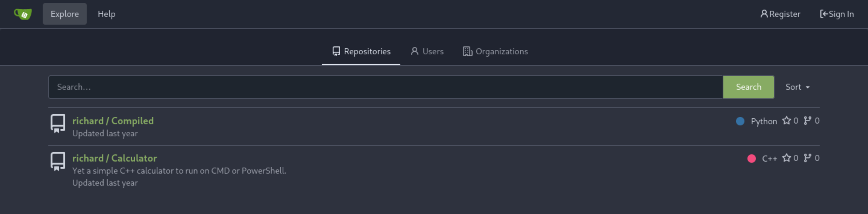
Task: Click the blue Python language color dot
Action: pos(740,121)
